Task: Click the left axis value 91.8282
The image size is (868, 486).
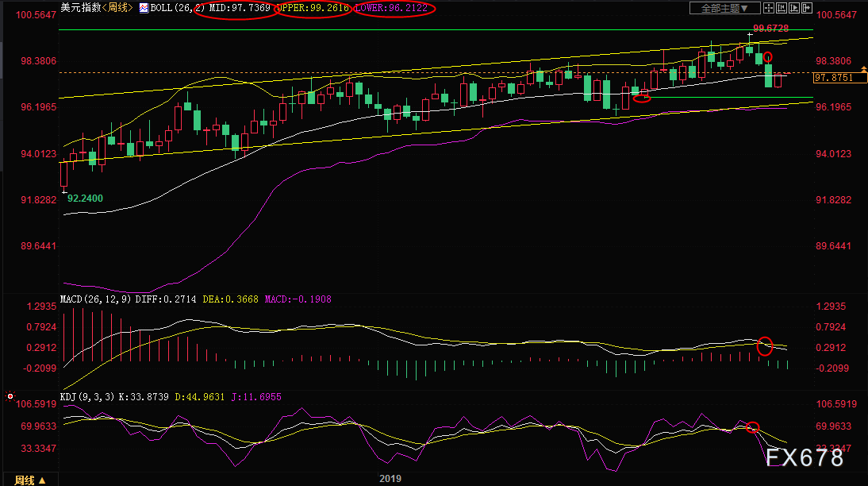Action: click(x=39, y=200)
